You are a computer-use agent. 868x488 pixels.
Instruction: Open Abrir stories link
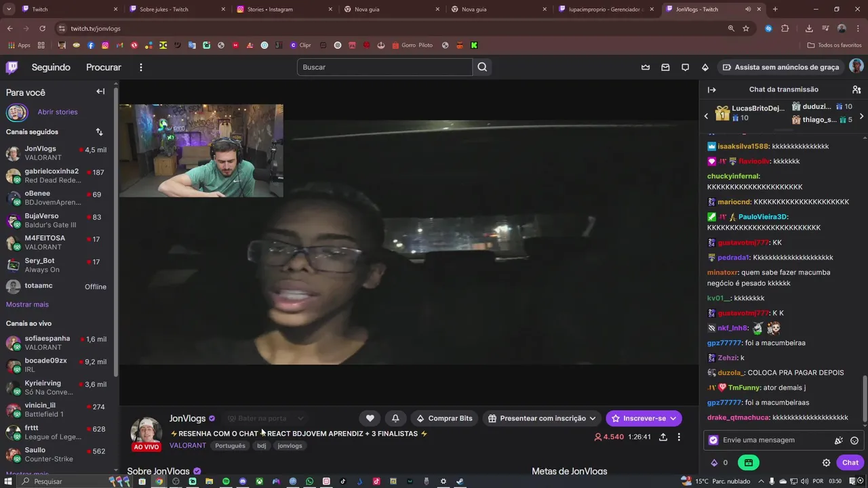click(58, 112)
